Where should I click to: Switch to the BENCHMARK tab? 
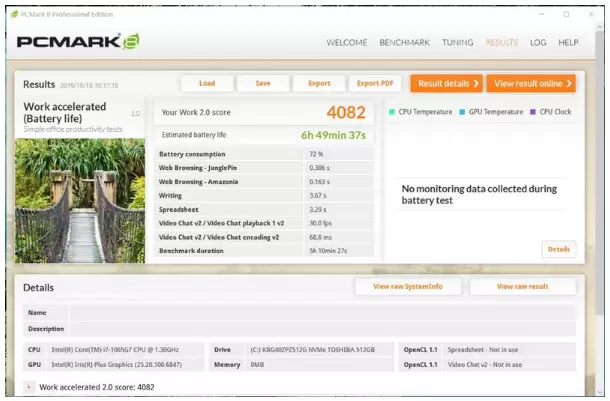pyautogui.click(x=404, y=43)
